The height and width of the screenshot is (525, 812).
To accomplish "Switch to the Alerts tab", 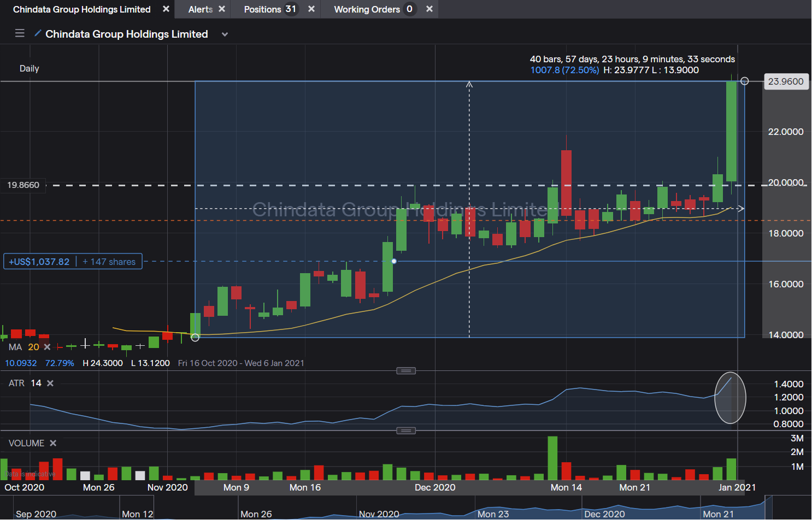I will click(x=201, y=9).
